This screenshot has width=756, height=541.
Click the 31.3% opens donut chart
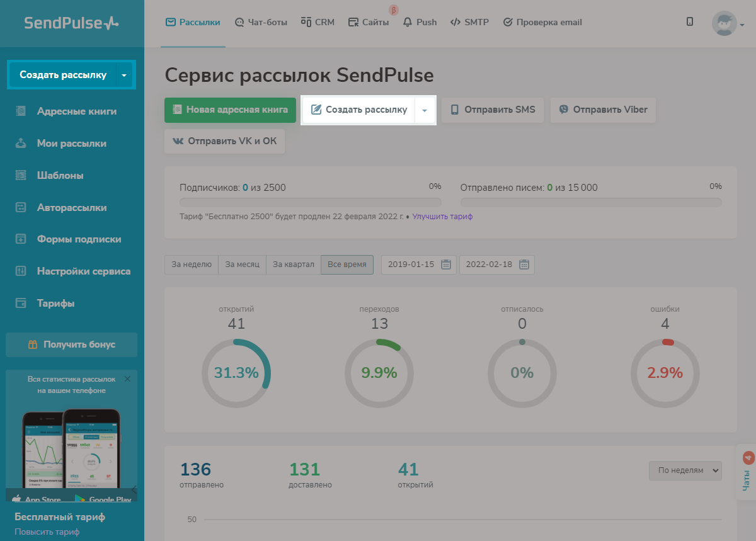click(x=236, y=373)
